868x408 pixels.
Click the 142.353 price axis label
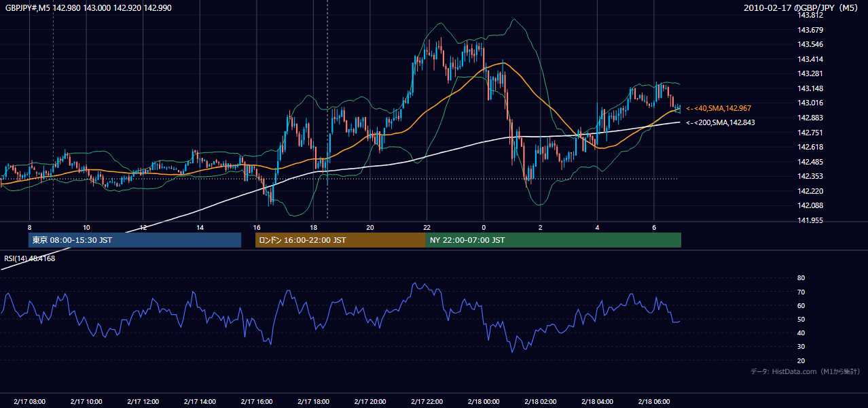click(810, 176)
